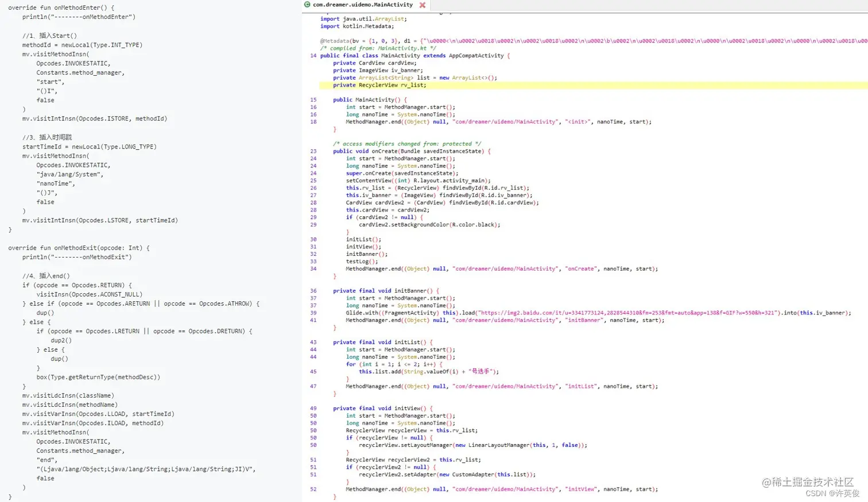Click the comment '//1、插入Start()'
Image resolution: width=868 pixels, height=502 pixels.
point(49,36)
